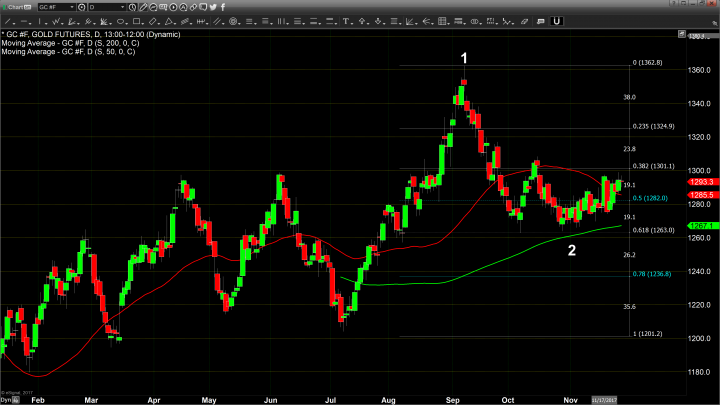Click the refresh data series icon

pyautogui.click(x=153, y=7)
